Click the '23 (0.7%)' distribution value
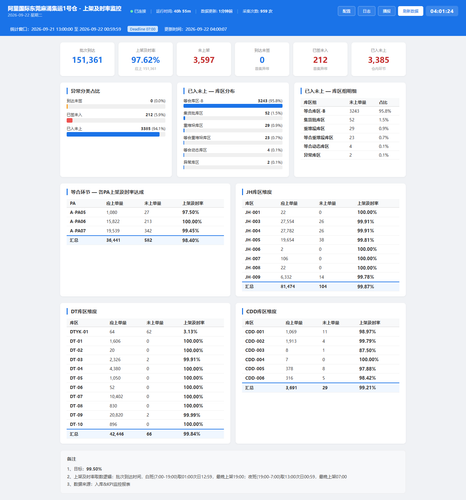 273,138
